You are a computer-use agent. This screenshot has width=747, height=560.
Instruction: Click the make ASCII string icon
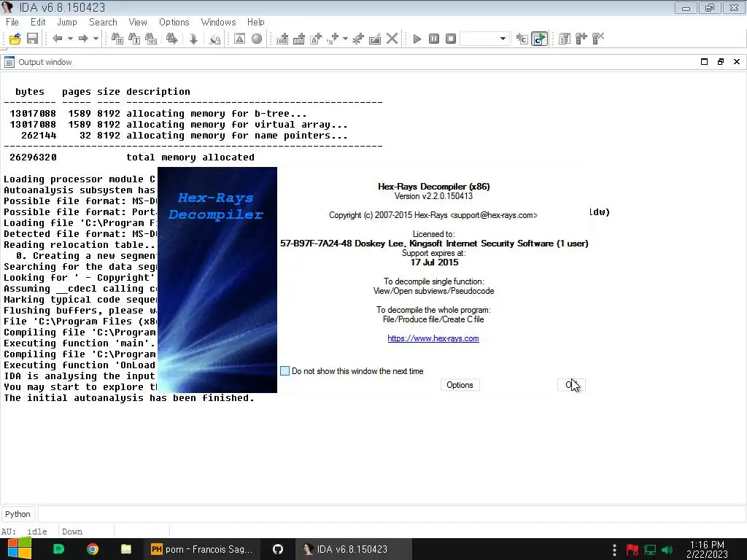(316, 39)
